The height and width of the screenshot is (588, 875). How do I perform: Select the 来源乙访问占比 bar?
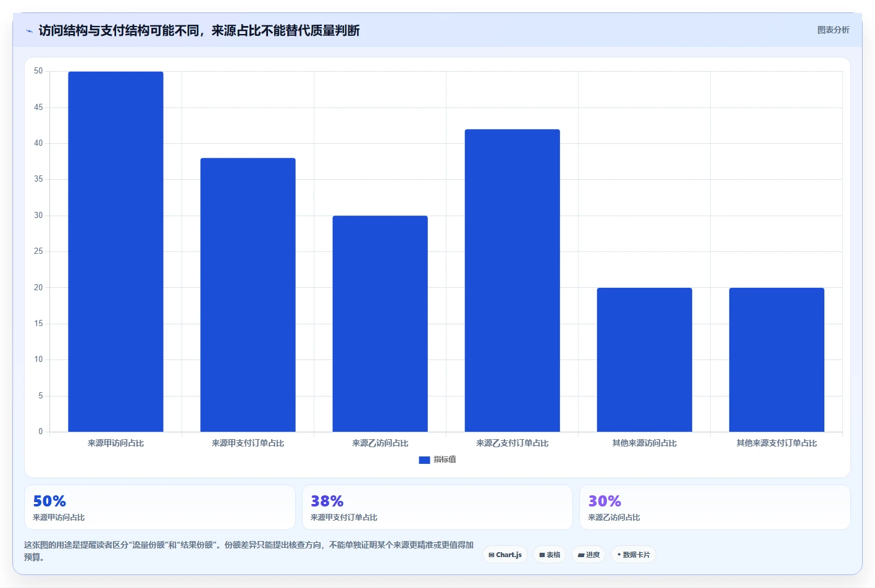click(x=380, y=324)
